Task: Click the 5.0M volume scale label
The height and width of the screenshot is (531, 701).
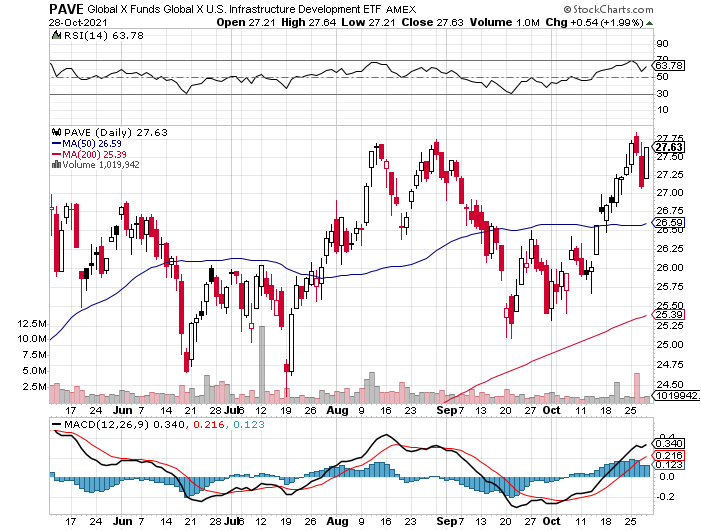Action: tap(35, 371)
